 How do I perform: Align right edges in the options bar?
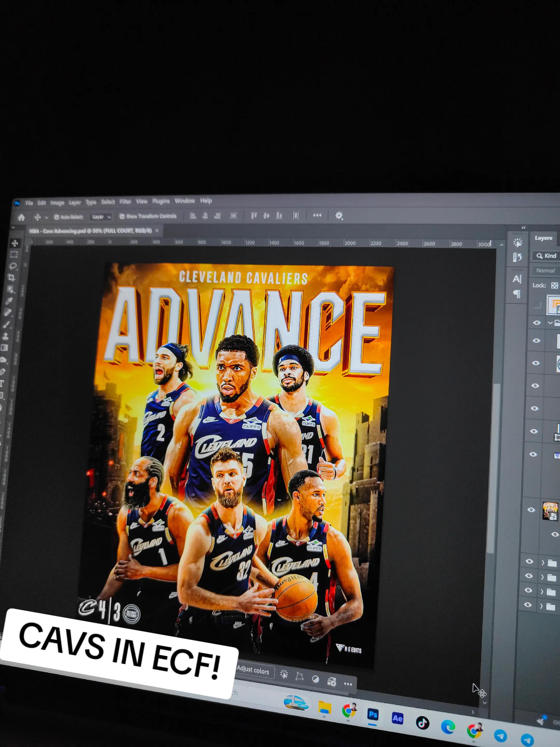click(x=218, y=216)
